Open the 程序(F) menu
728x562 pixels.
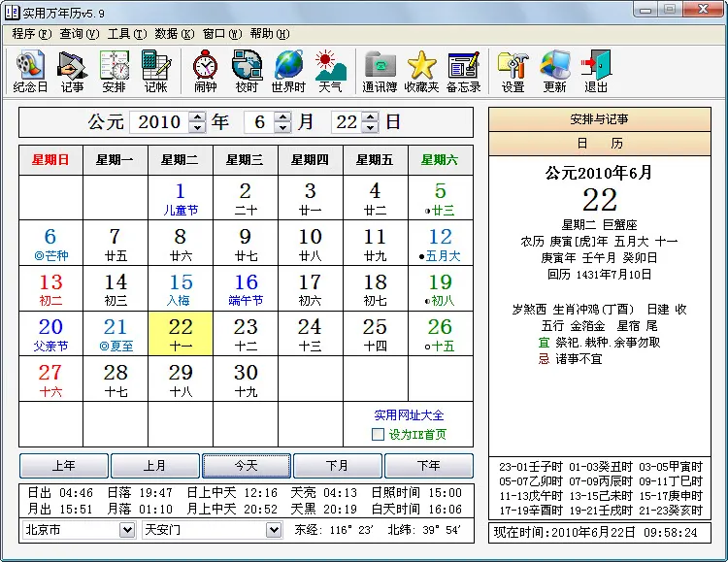32,34
